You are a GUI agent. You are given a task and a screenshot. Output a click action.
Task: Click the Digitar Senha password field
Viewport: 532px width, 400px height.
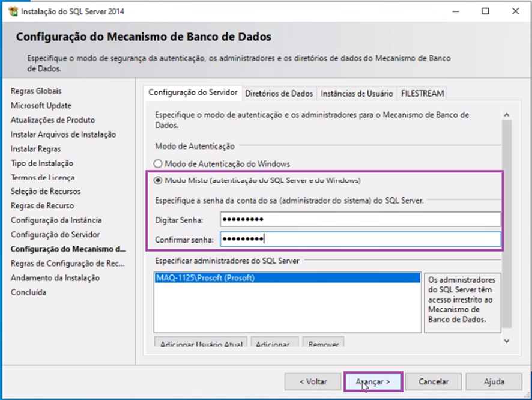(360, 219)
